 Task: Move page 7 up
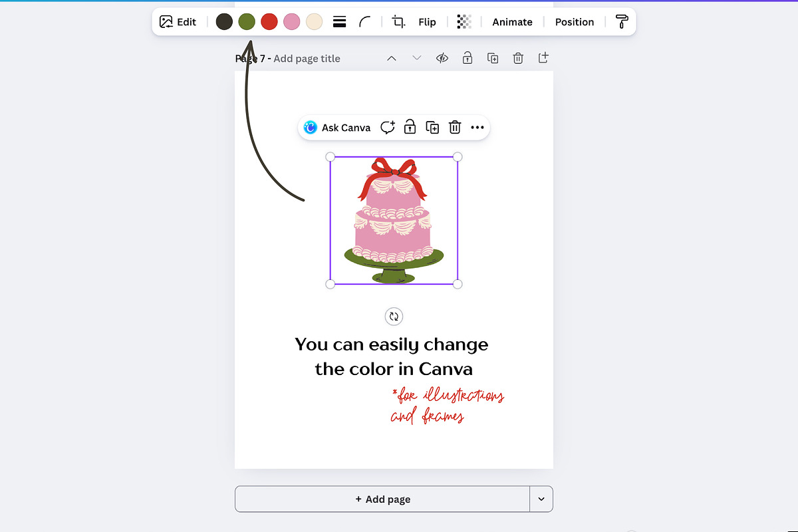pyautogui.click(x=392, y=59)
